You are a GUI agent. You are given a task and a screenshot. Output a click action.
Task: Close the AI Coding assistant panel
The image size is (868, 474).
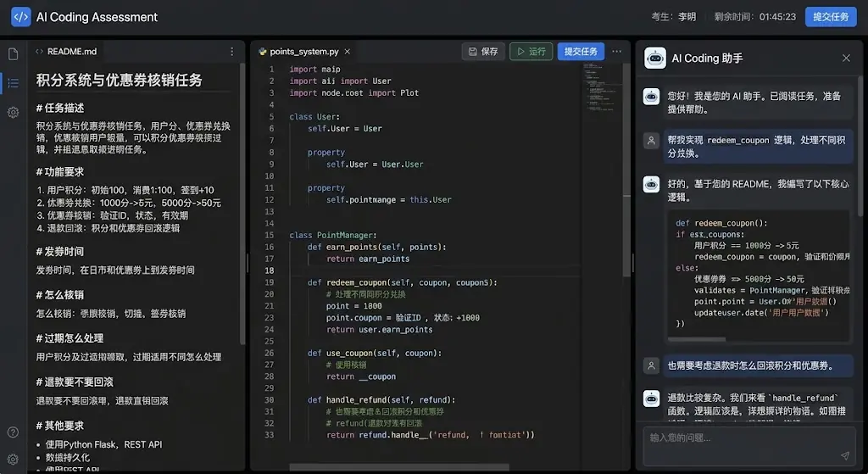coord(846,59)
